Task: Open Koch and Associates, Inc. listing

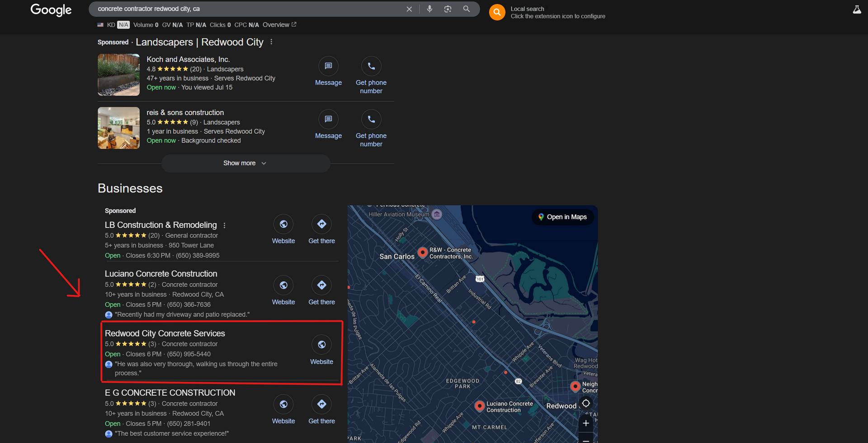Action: 188,59
